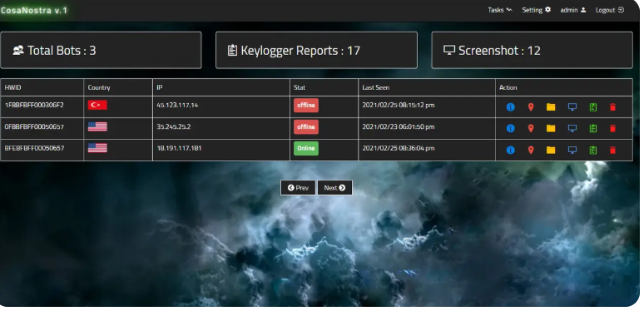
Task: Click the Online status badge
Action: (x=306, y=148)
